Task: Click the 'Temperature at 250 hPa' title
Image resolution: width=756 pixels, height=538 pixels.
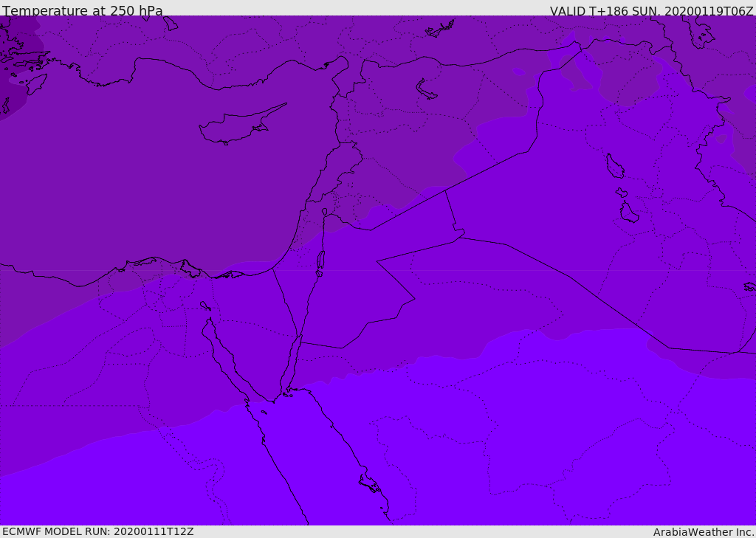Action: [x=83, y=10]
